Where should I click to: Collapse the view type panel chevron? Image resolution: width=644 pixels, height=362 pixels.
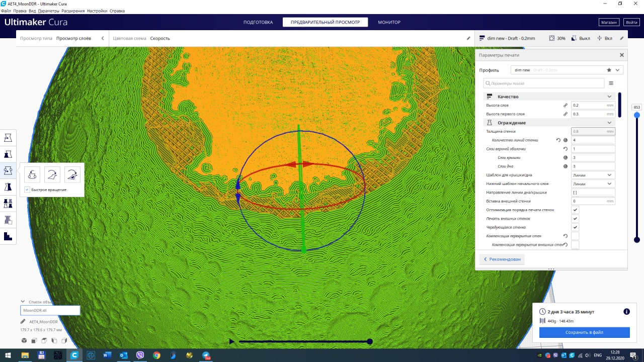103,38
